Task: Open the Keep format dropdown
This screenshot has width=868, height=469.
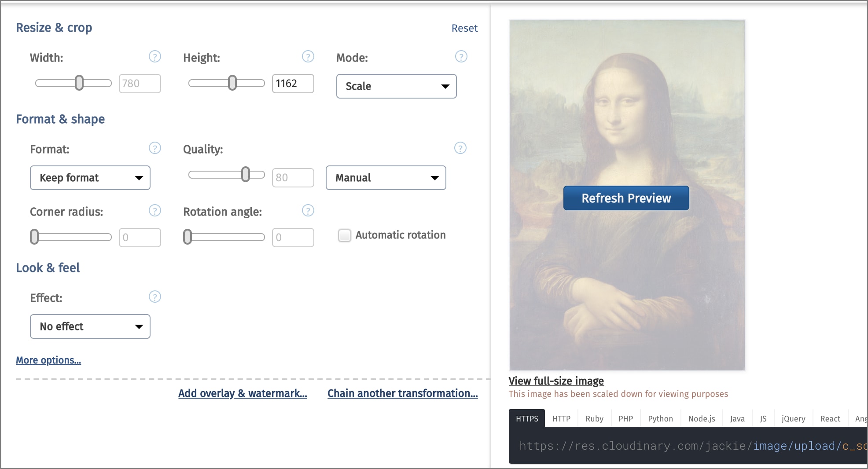Action: click(x=90, y=178)
